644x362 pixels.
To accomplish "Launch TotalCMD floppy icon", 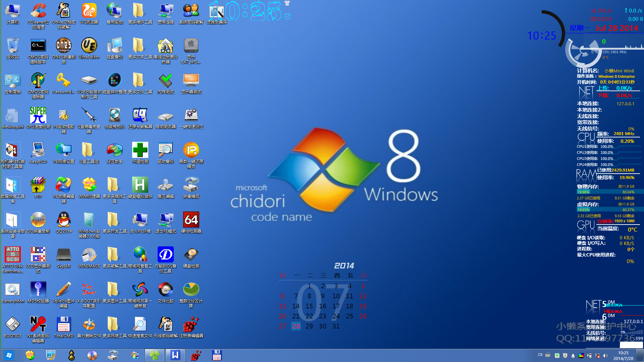I will (64, 327).
